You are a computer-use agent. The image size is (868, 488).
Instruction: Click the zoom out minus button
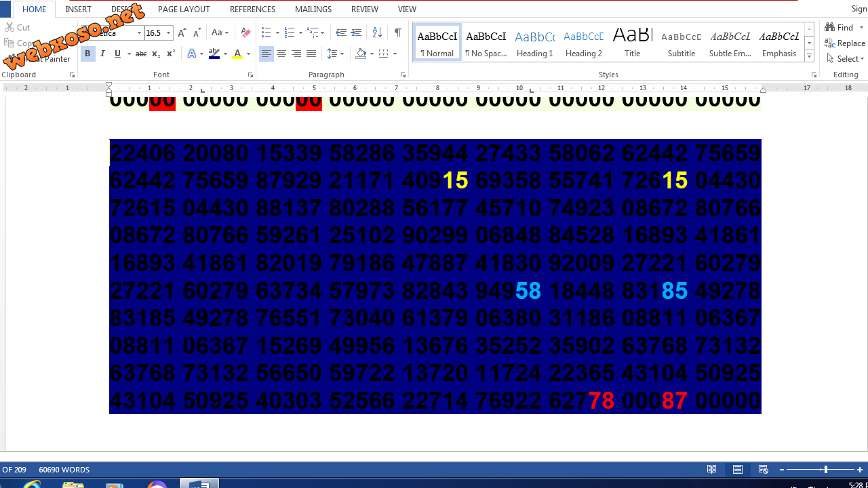(x=782, y=470)
